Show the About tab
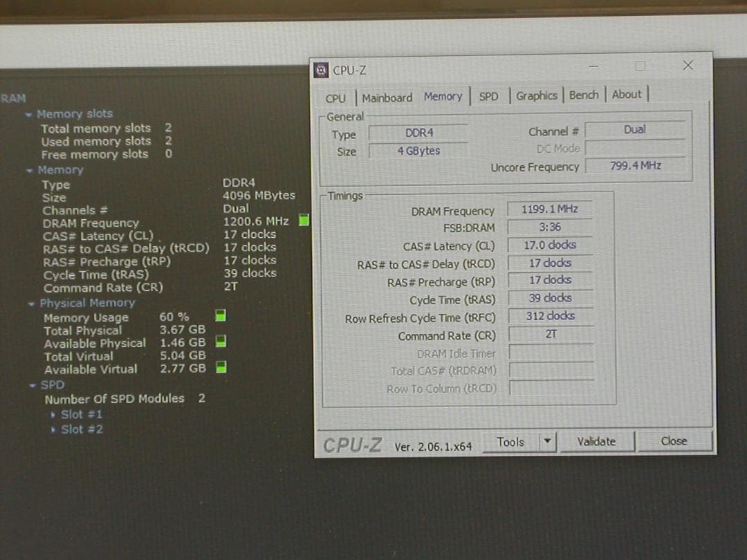Screen dimensions: 747x560 point(627,95)
